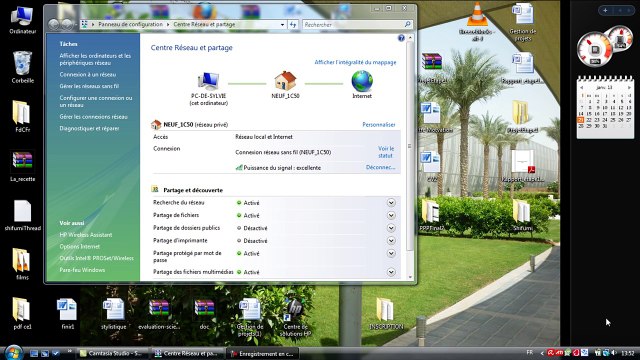Expand the Partage de dossiers publics setting
The width and height of the screenshot is (640, 360).
(x=391, y=228)
